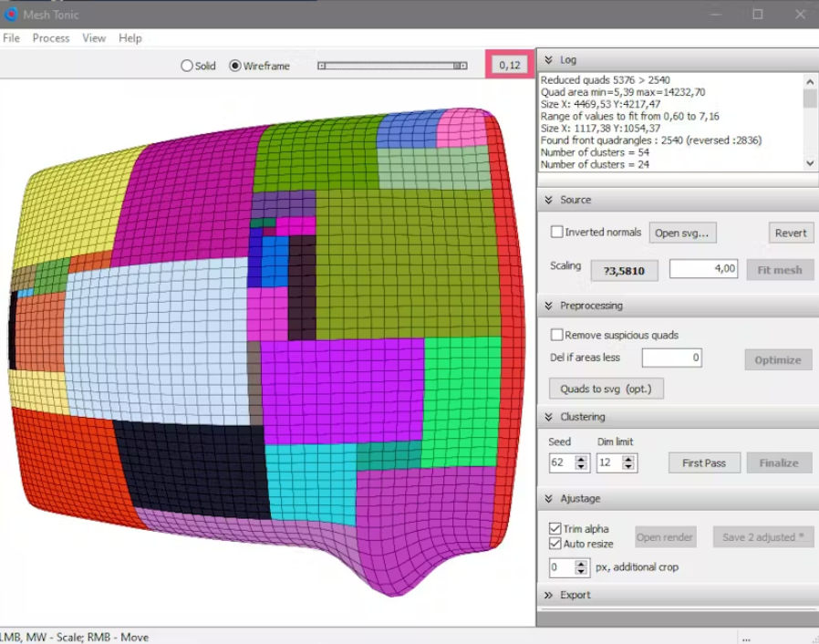This screenshot has height=644, width=819.
Task: Collapse the Log section
Action: click(548, 60)
